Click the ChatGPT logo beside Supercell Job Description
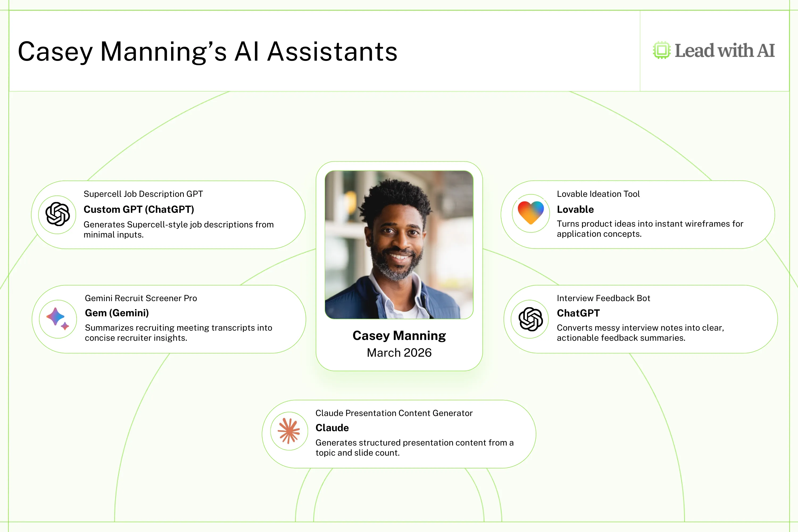The height and width of the screenshot is (532, 798). [58, 214]
